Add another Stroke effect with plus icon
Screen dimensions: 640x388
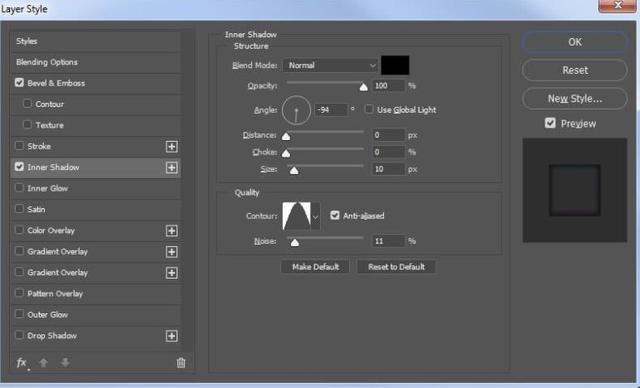[171, 146]
